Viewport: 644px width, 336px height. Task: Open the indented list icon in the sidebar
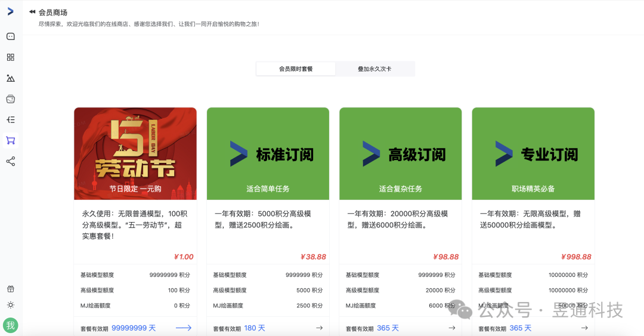11,120
